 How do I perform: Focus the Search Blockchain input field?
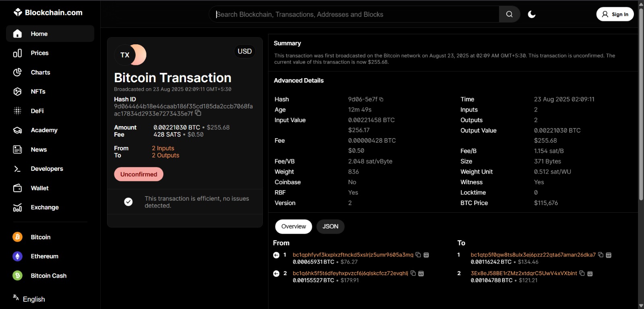pyautogui.click(x=354, y=14)
